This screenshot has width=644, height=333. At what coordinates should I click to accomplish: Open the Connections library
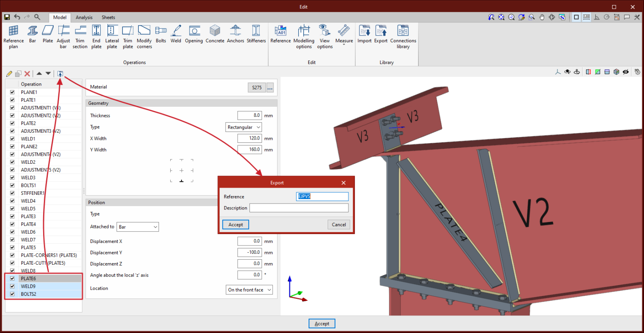point(403,37)
